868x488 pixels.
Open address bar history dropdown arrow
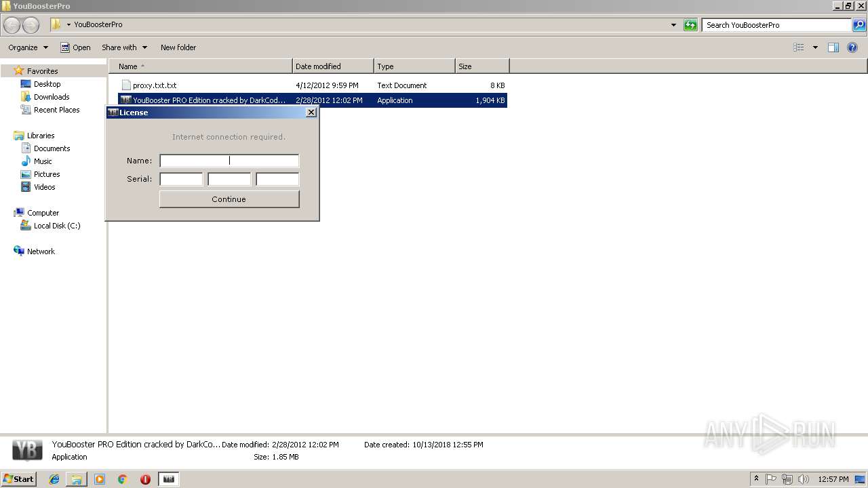point(673,25)
